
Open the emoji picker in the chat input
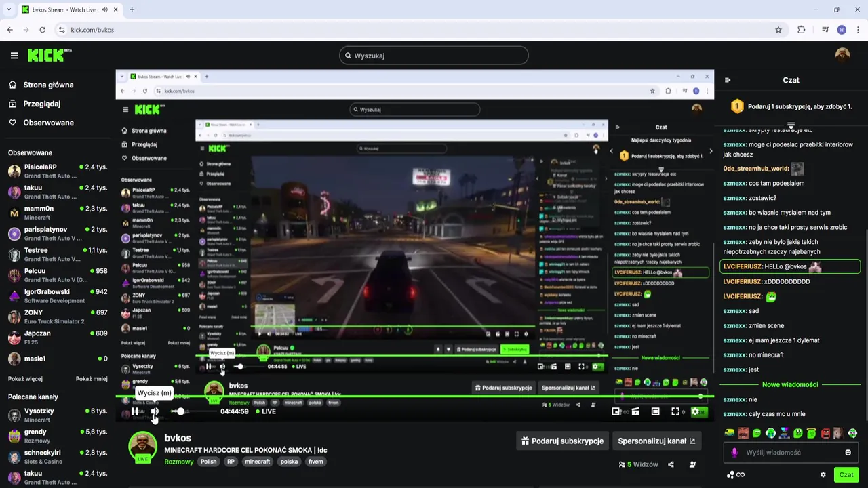coord(848,453)
